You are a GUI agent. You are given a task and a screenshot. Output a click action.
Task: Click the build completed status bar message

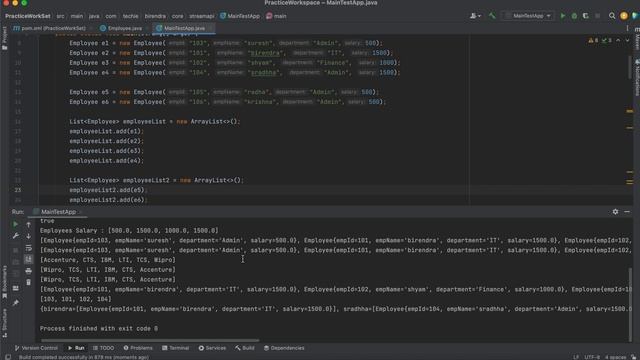tap(84, 357)
